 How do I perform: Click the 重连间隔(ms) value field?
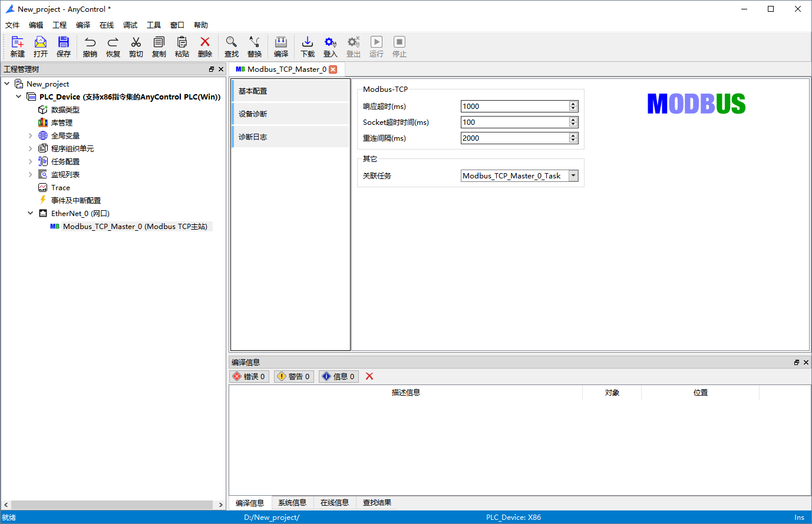[514, 138]
